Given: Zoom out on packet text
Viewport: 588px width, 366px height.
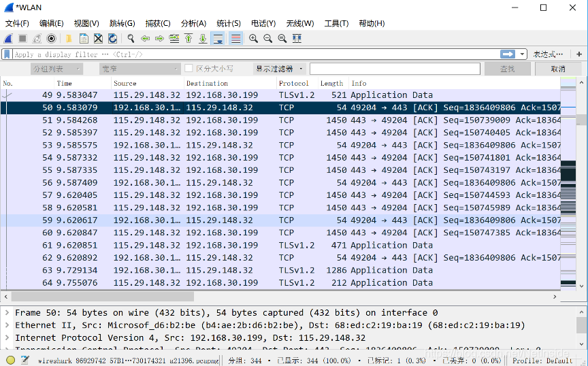Looking at the screenshot, I should point(267,38).
